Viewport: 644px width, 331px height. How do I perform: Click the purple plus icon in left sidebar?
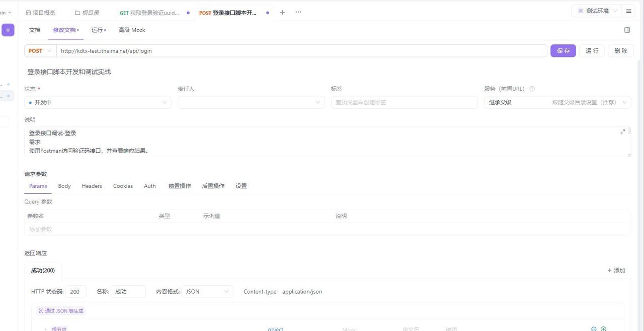click(8, 30)
